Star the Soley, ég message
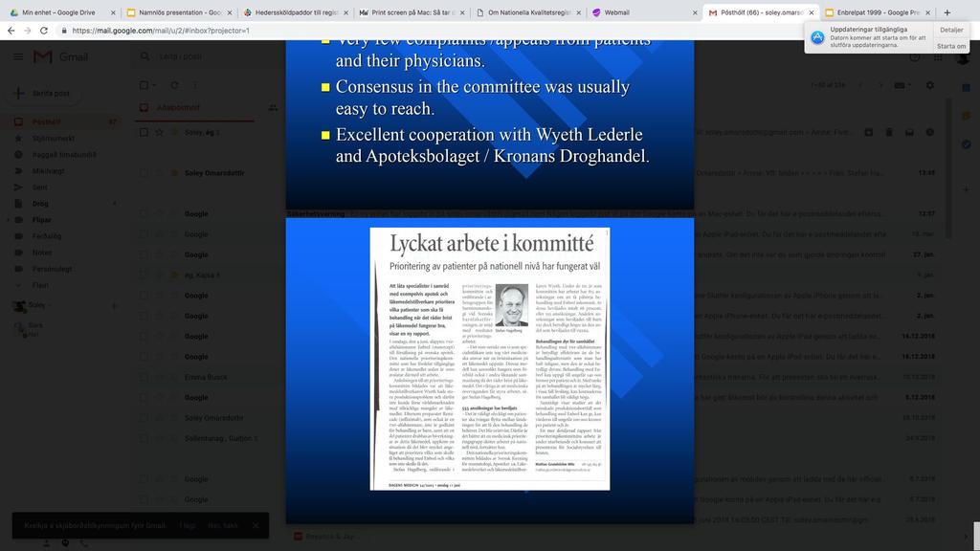The width and height of the screenshot is (980, 551). [x=160, y=132]
